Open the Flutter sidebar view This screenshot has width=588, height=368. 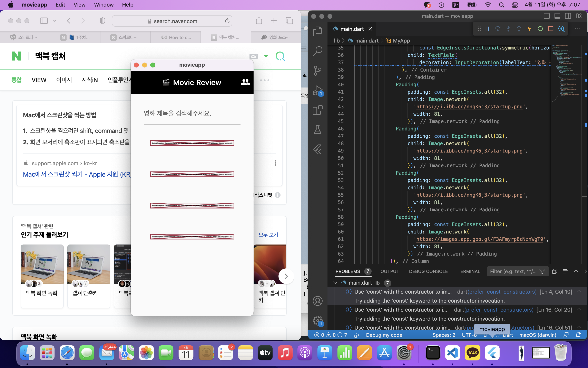(x=317, y=149)
